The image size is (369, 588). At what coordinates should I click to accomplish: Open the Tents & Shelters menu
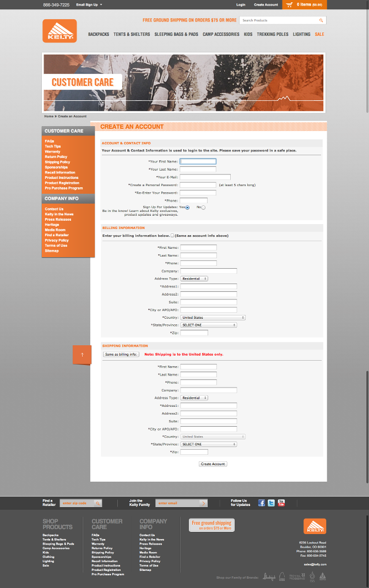click(x=132, y=34)
